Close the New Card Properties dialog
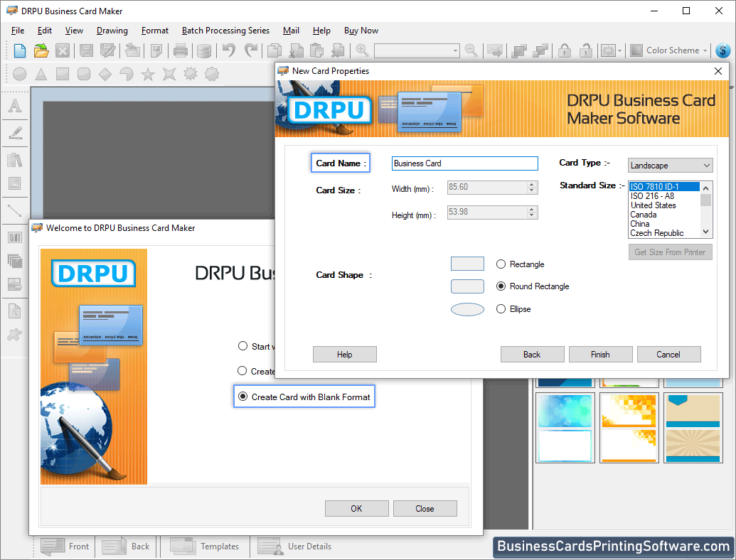 [718, 71]
